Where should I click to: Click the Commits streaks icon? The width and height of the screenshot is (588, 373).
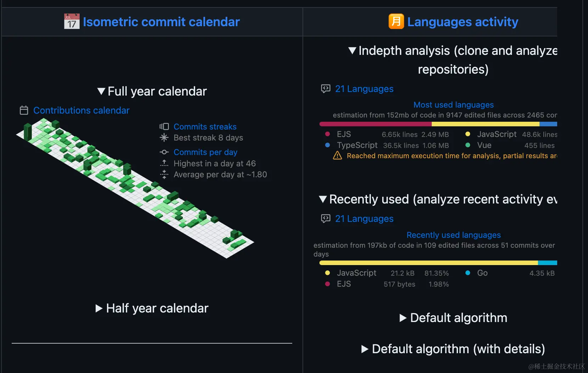[164, 127]
